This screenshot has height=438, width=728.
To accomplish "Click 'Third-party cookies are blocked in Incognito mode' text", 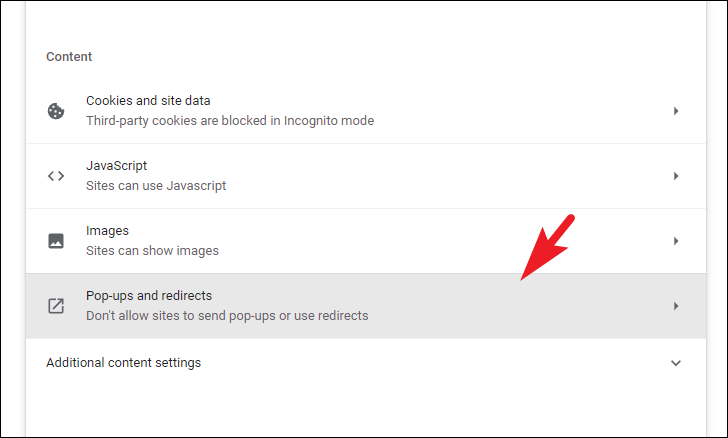I will point(230,121).
